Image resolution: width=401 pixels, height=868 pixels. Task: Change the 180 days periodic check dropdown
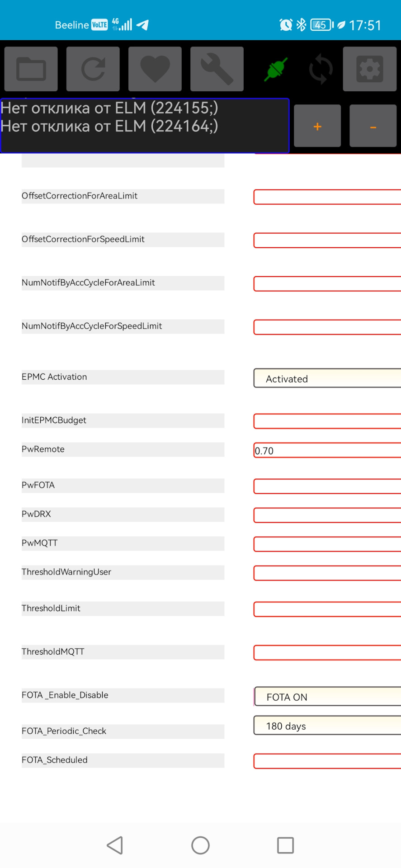pyautogui.click(x=327, y=726)
